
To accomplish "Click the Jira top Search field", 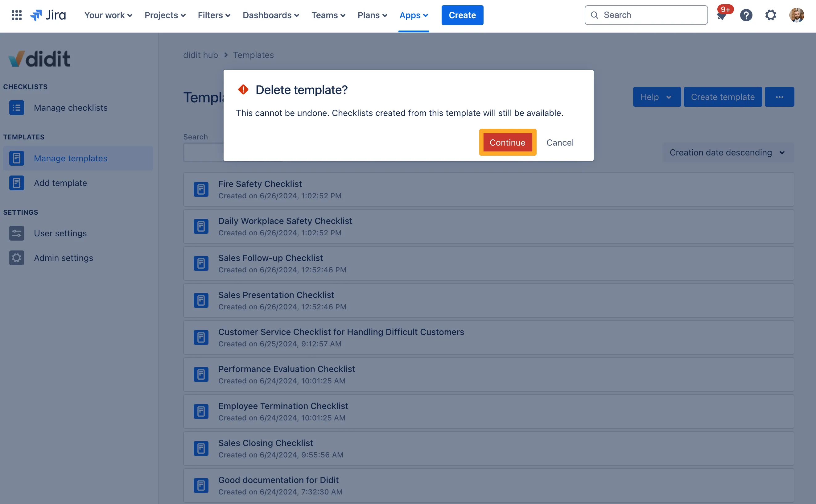I will [646, 15].
